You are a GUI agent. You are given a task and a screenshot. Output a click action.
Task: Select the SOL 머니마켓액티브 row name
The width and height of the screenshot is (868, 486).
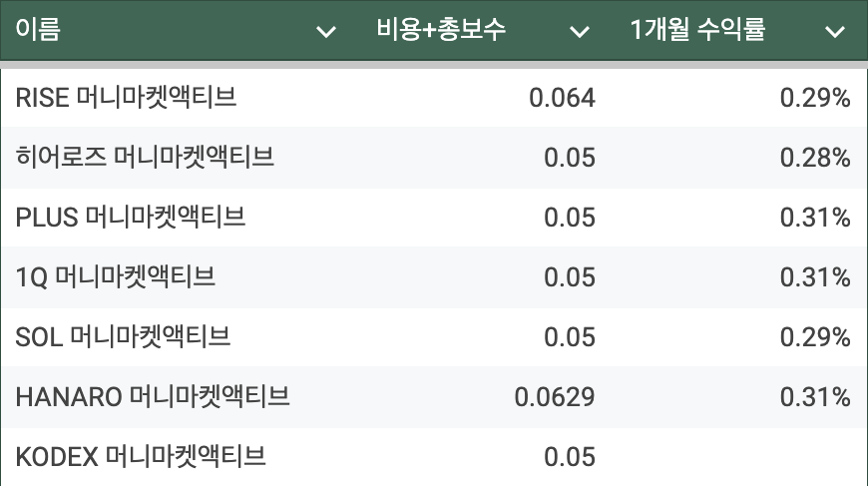point(123,336)
